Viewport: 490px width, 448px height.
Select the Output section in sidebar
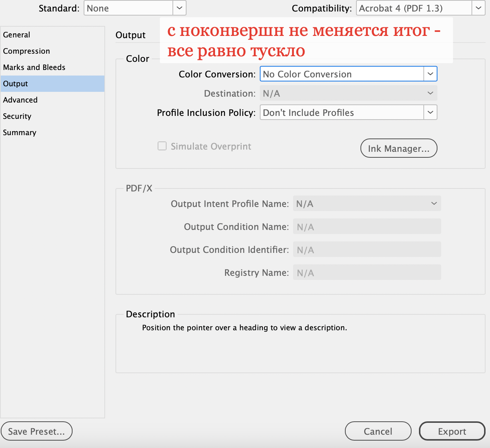(x=53, y=84)
